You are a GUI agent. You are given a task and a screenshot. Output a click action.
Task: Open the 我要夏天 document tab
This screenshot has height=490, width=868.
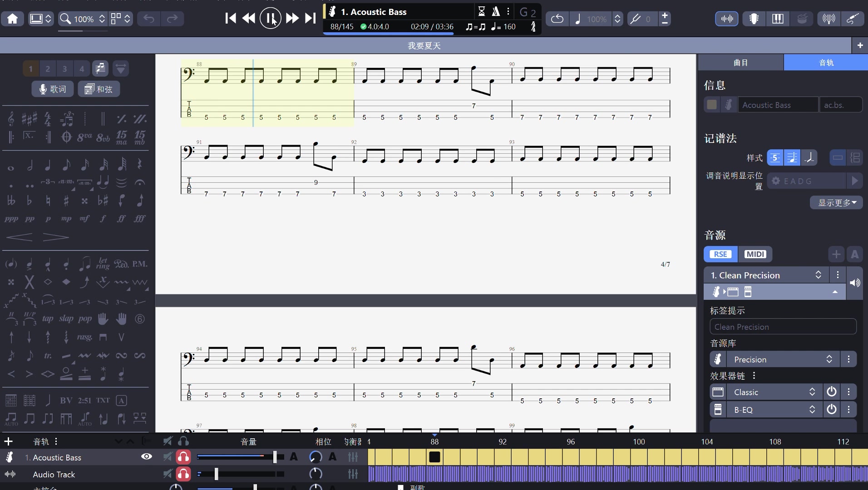click(x=424, y=45)
